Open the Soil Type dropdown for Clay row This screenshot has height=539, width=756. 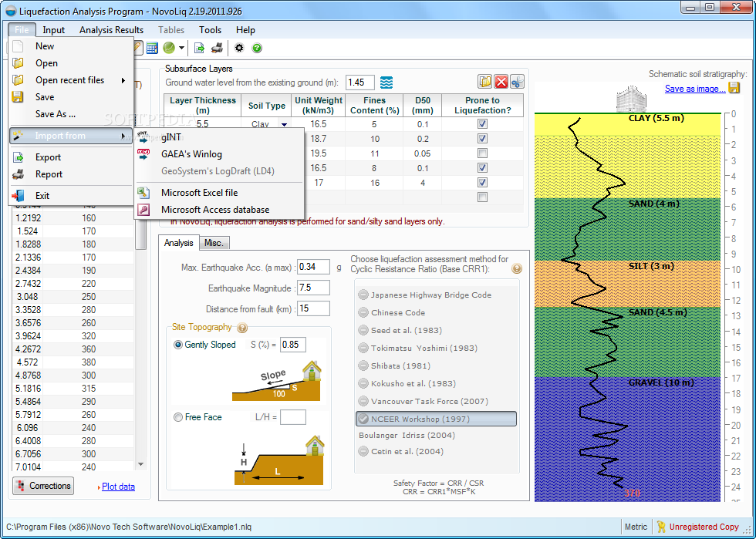[285, 124]
